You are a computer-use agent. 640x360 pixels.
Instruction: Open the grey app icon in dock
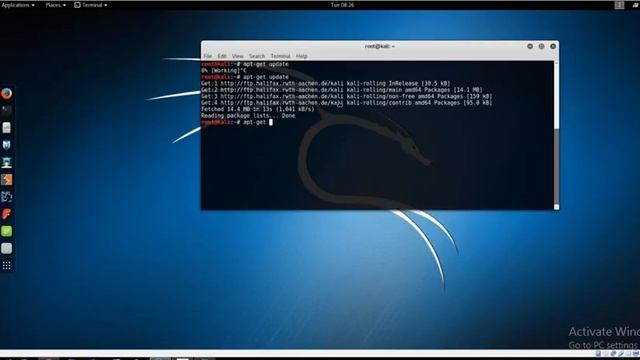click(x=6, y=249)
